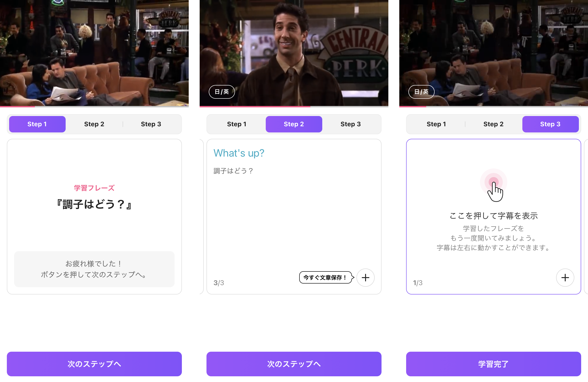Click the 今すぐ文章保存！ speech bubble
588x382 pixels.
coord(325,277)
